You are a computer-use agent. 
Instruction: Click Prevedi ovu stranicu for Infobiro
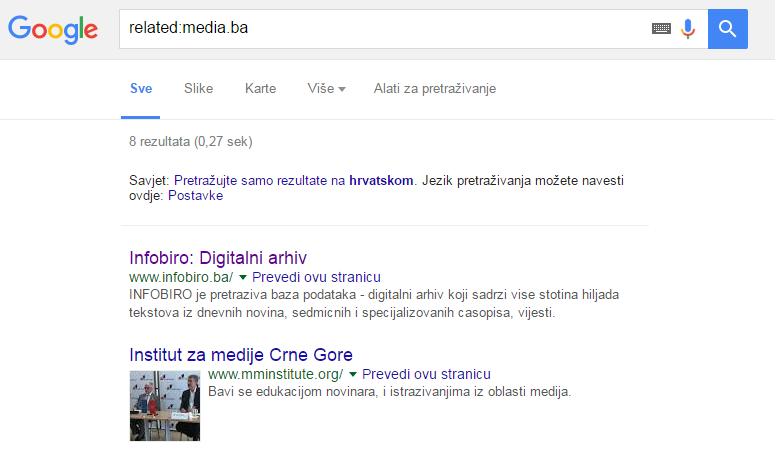tap(316, 277)
